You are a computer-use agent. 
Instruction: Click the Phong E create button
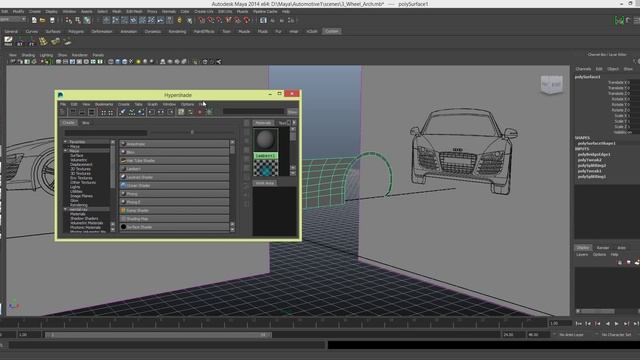point(174,202)
